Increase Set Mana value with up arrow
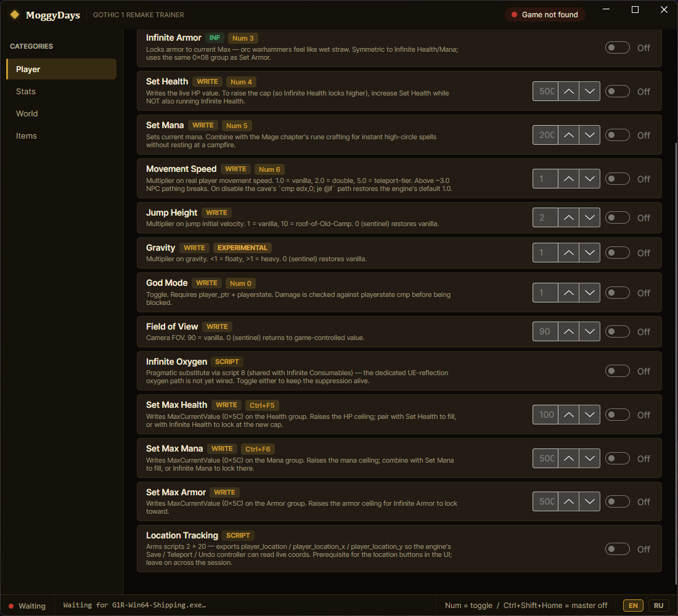 click(x=569, y=135)
